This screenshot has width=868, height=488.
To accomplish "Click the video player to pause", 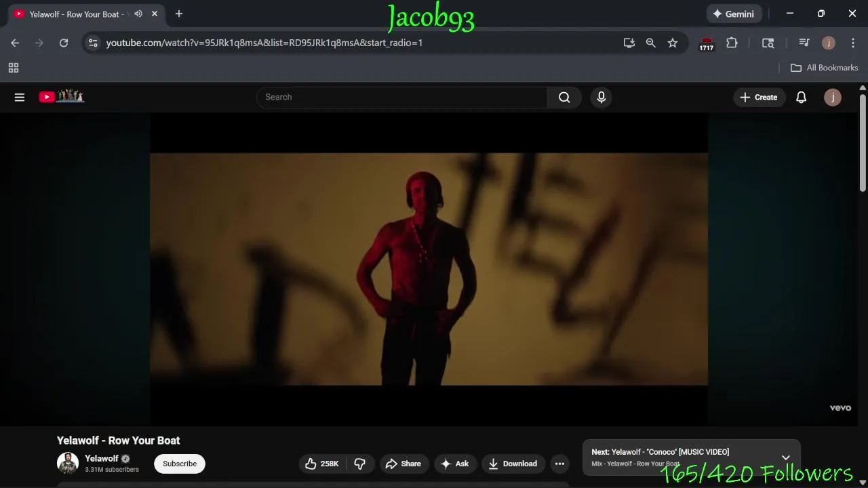I will [429, 269].
